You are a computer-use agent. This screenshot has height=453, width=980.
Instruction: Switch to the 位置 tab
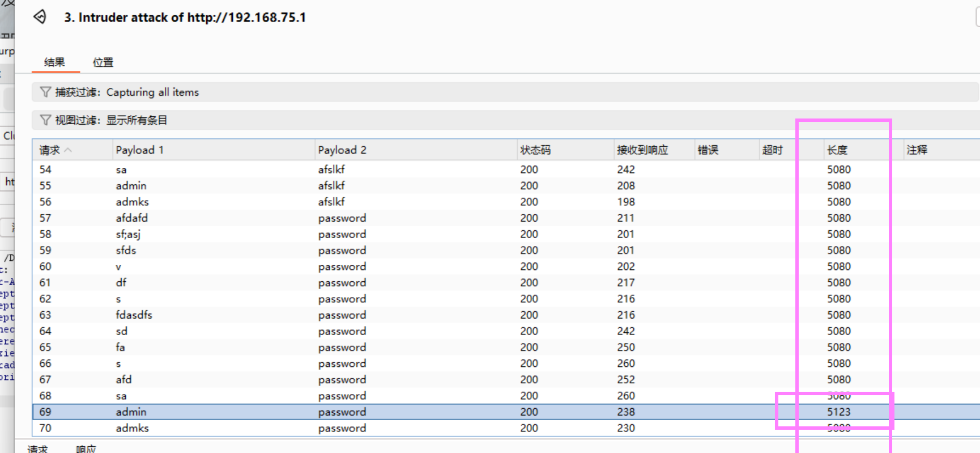pyautogui.click(x=103, y=62)
